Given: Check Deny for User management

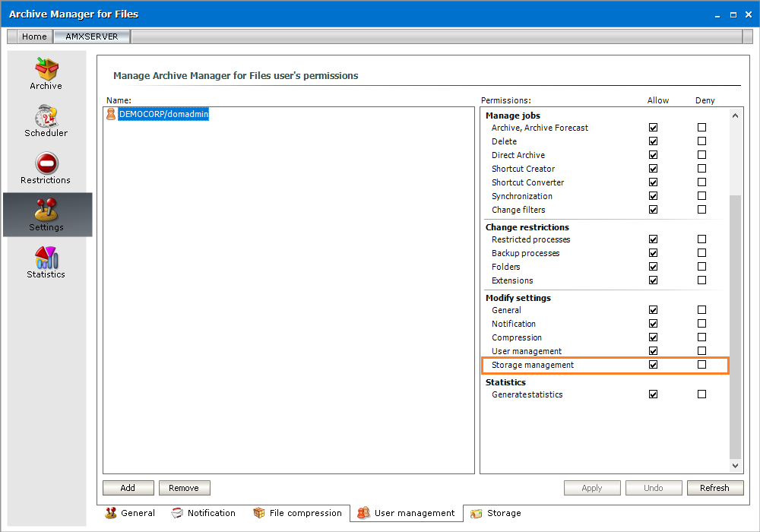Looking at the screenshot, I should pyautogui.click(x=701, y=351).
